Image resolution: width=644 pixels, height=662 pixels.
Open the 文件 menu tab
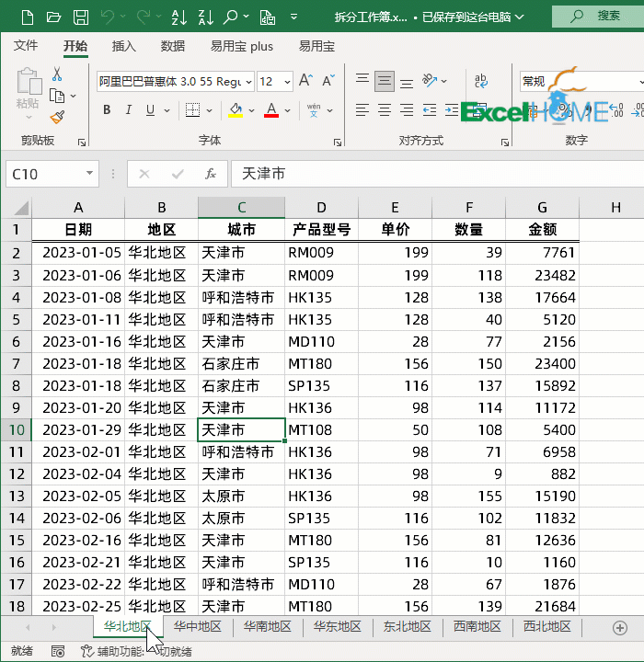26,45
